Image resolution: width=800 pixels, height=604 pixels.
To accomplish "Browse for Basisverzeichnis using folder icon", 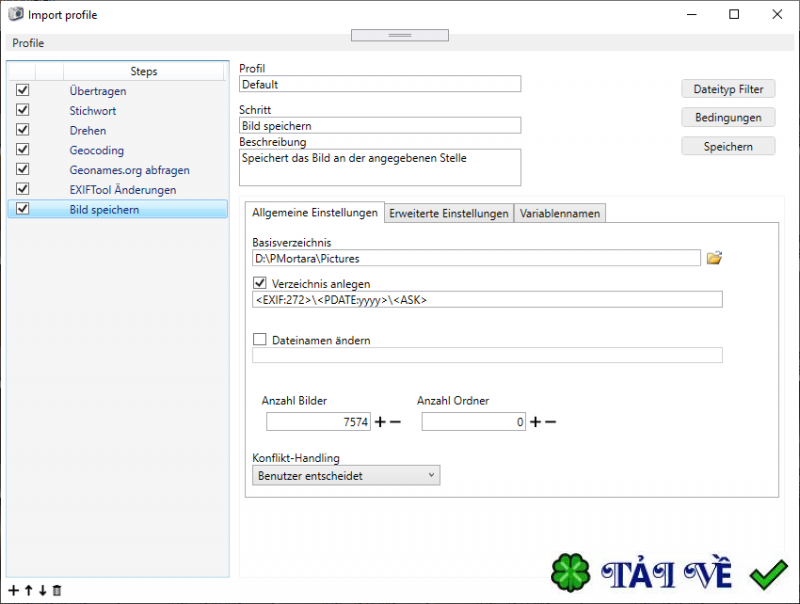I will 714,257.
